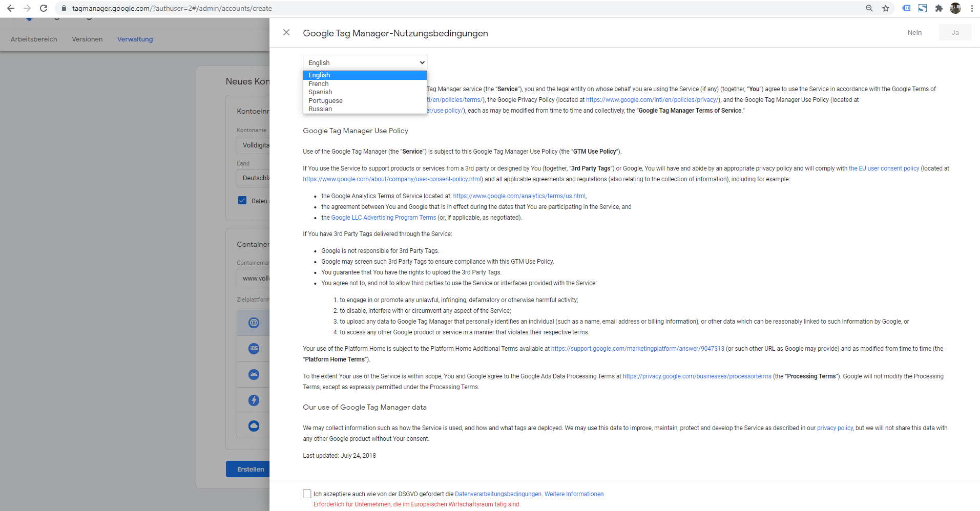Open Google LLC Advertising Program Terms link

(x=384, y=218)
